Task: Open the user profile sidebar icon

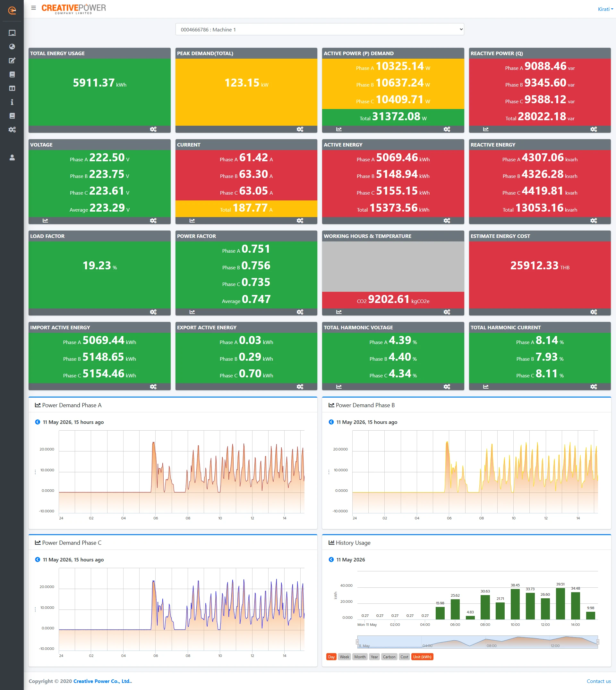Action: (12, 158)
